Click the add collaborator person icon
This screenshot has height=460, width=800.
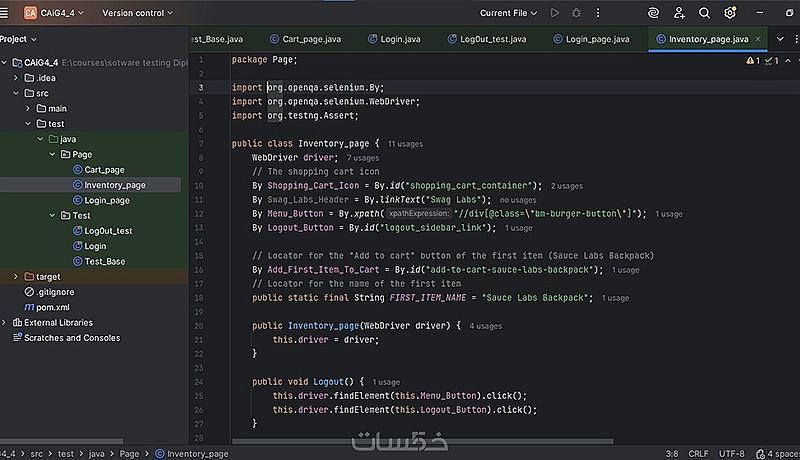680,13
